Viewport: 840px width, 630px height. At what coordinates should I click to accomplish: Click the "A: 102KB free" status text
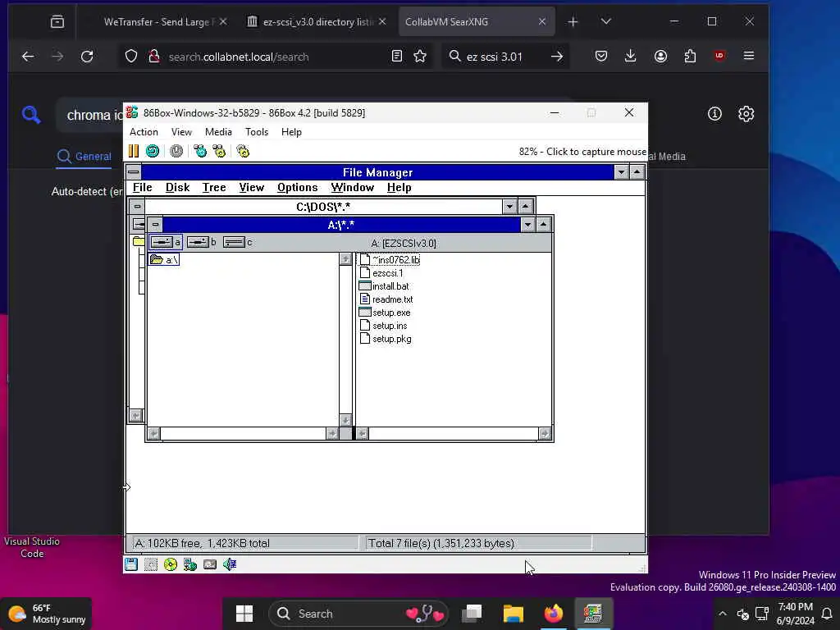click(202, 543)
